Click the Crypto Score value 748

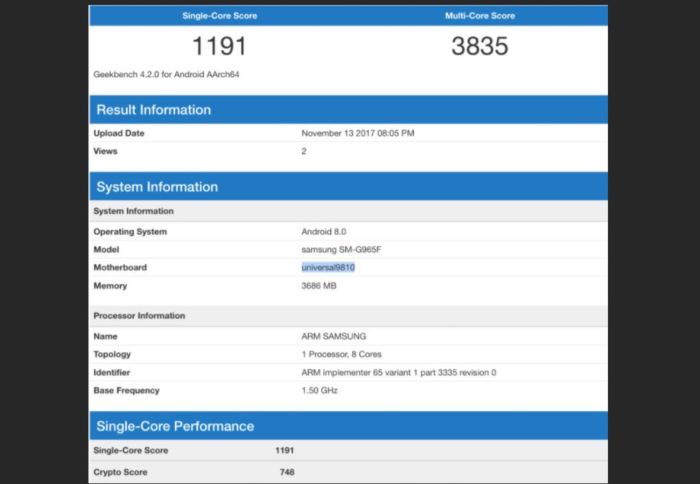[x=287, y=472]
